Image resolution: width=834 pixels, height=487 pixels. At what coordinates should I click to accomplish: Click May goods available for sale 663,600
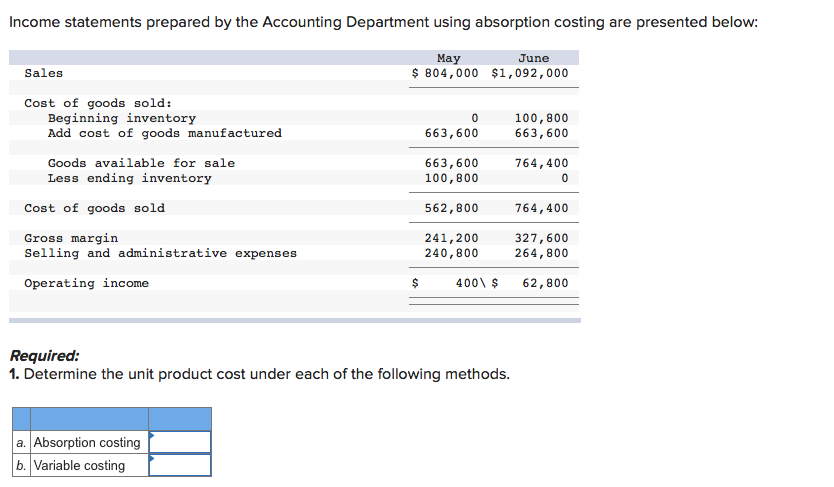(x=452, y=163)
